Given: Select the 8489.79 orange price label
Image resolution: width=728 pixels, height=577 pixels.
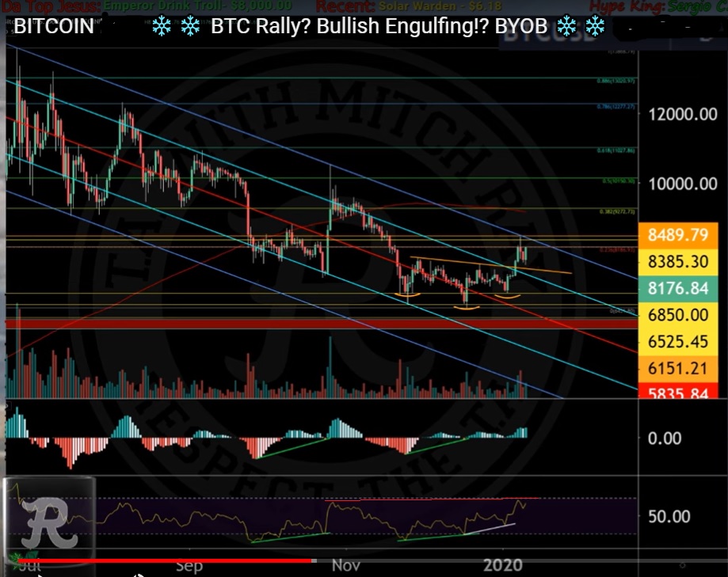Looking at the screenshot, I should point(678,235).
